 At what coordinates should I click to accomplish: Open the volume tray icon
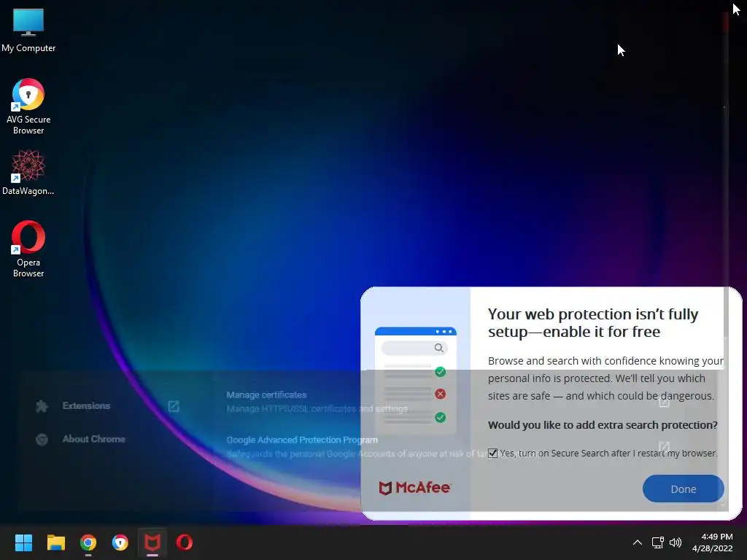click(x=676, y=542)
